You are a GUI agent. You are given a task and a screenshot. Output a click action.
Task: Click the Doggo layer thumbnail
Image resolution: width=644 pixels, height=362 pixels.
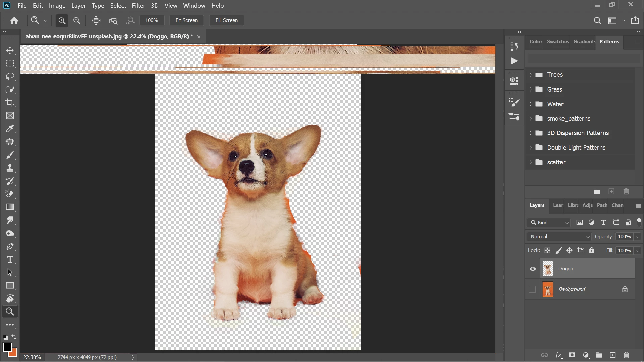548,269
